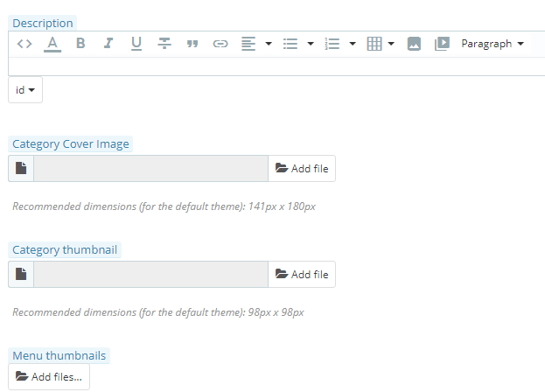This screenshot has height=392, width=545.
Task: Open the Paragraph format dropdown
Action: click(493, 44)
